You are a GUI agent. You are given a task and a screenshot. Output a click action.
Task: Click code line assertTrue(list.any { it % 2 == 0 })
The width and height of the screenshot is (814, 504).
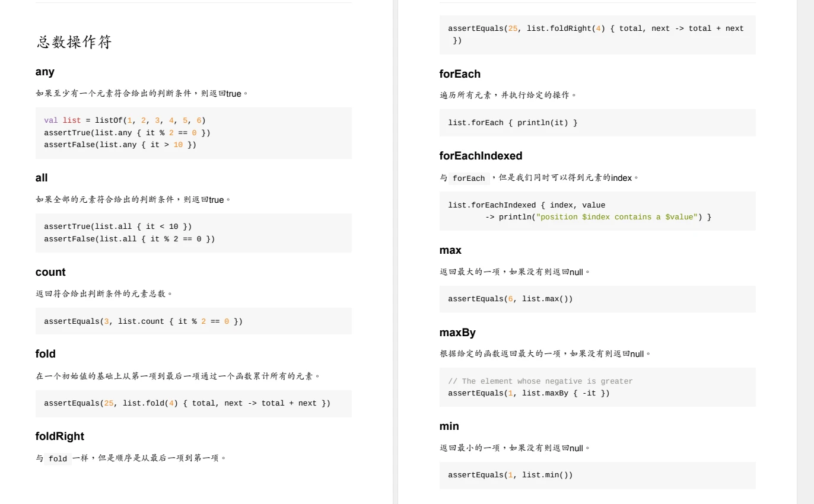pyautogui.click(x=127, y=133)
